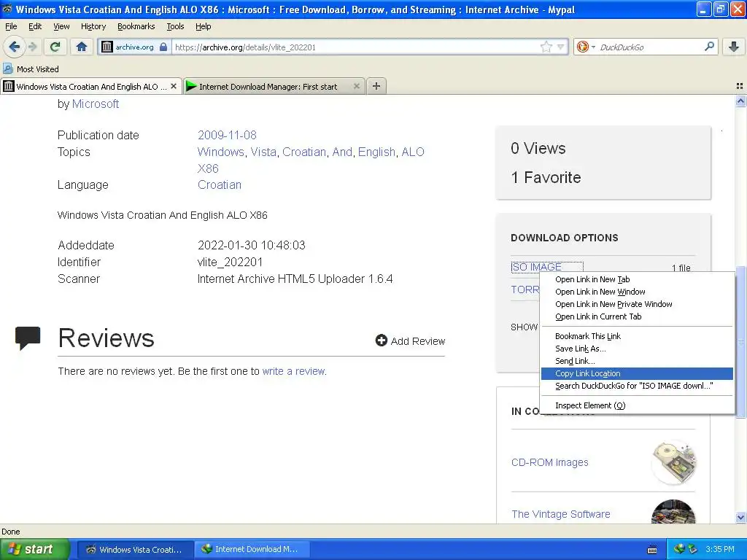
Task: Open the Tools menu
Action: (175, 26)
